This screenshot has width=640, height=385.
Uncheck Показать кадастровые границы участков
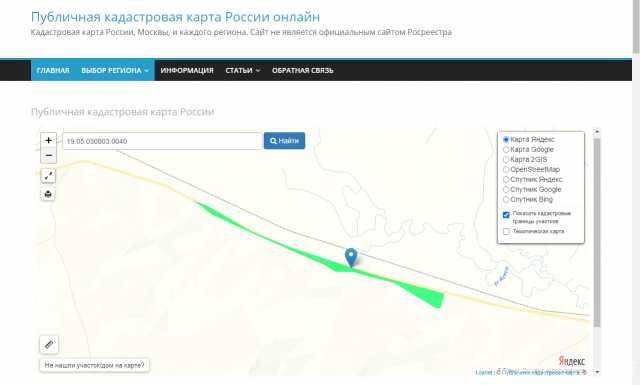[x=506, y=215]
